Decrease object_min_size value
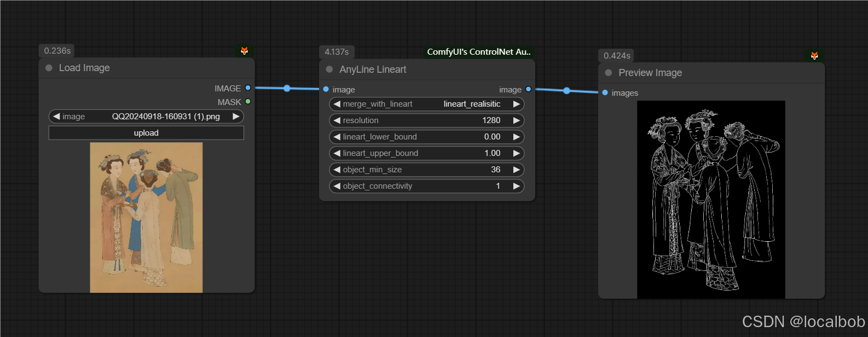 337,170
